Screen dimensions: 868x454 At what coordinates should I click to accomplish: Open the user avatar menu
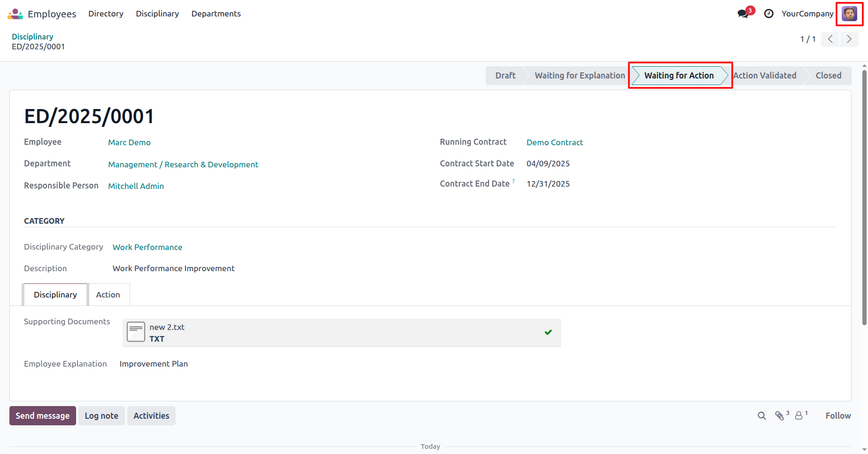click(x=849, y=14)
